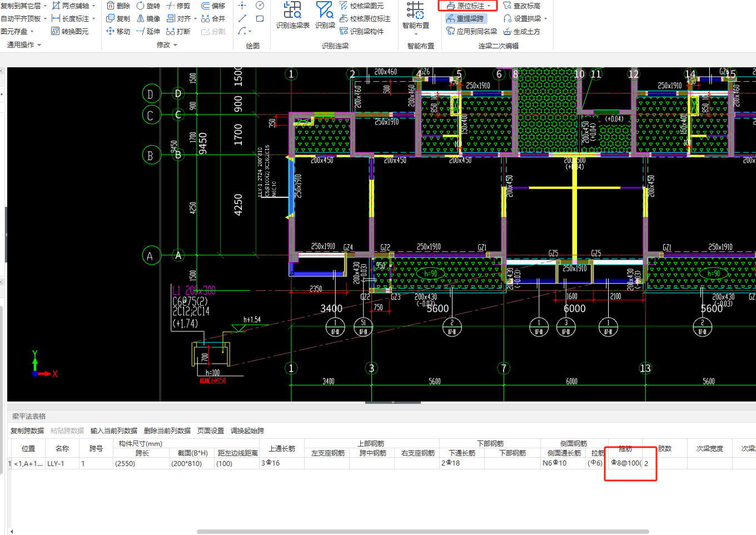Click 输入当前列数据 button
Image resolution: width=756 pixels, height=535 pixels.
pyautogui.click(x=114, y=430)
